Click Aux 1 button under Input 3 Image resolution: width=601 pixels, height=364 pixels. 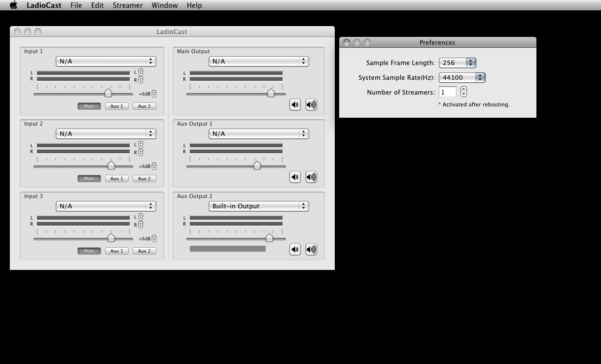[x=117, y=251]
